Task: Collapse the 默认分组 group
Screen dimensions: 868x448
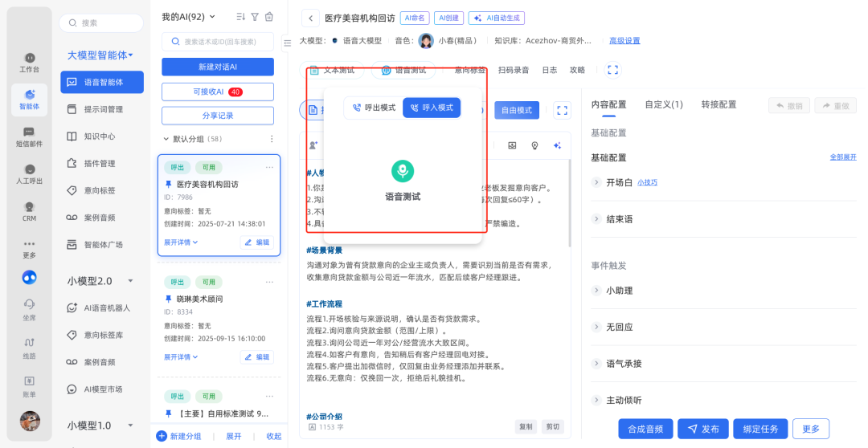Action: click(x=166, y=139)
